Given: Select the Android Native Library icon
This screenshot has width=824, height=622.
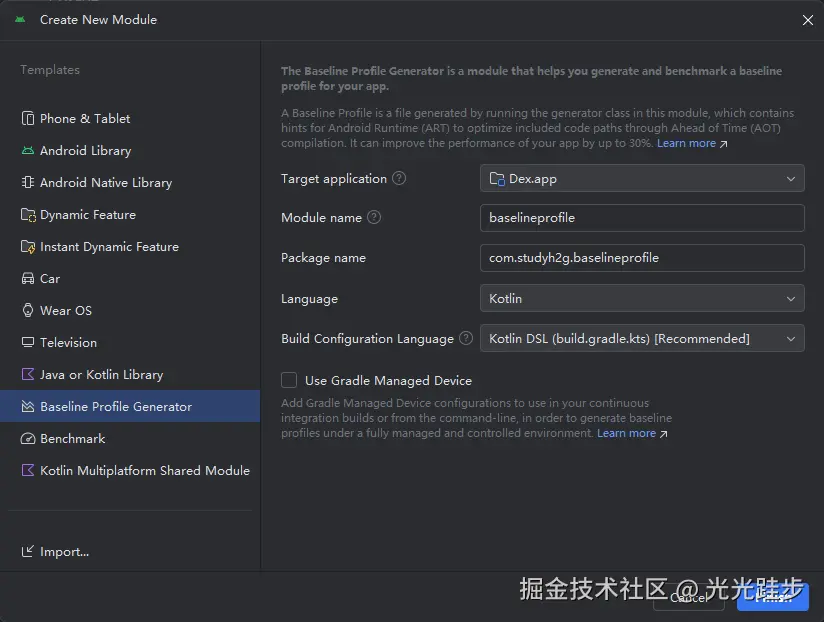Looking at the screenshot, I should (28, 182).
